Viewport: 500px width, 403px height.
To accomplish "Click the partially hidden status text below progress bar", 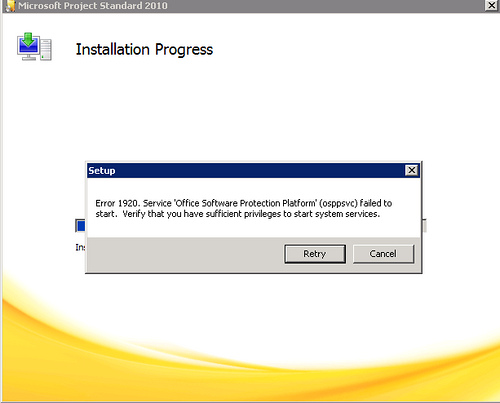I will click(x=80, y=247).
